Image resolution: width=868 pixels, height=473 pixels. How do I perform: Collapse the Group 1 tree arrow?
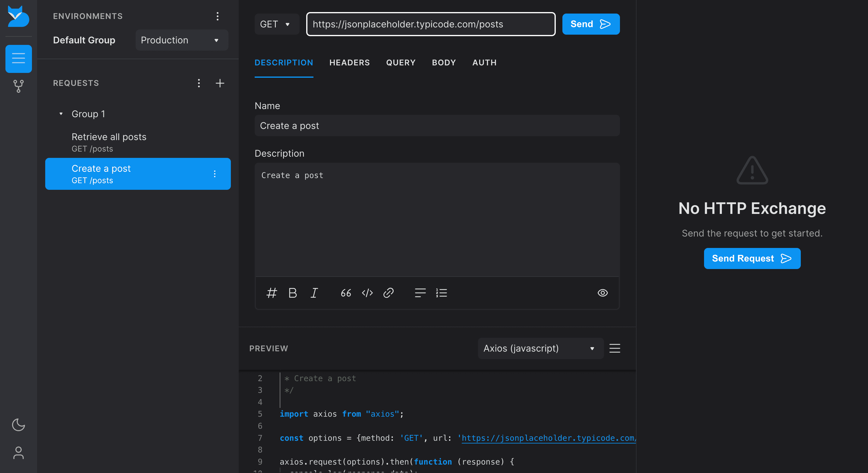point(61,114)
